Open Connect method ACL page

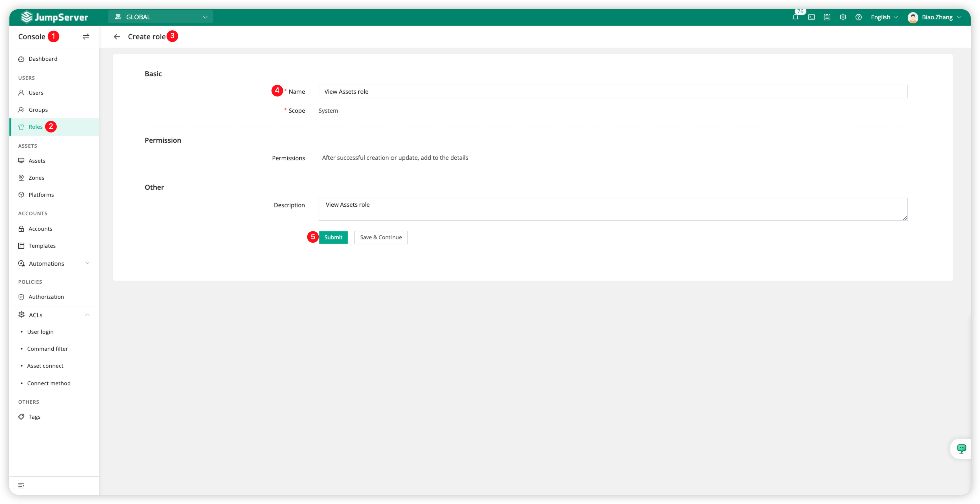[54, 383]
